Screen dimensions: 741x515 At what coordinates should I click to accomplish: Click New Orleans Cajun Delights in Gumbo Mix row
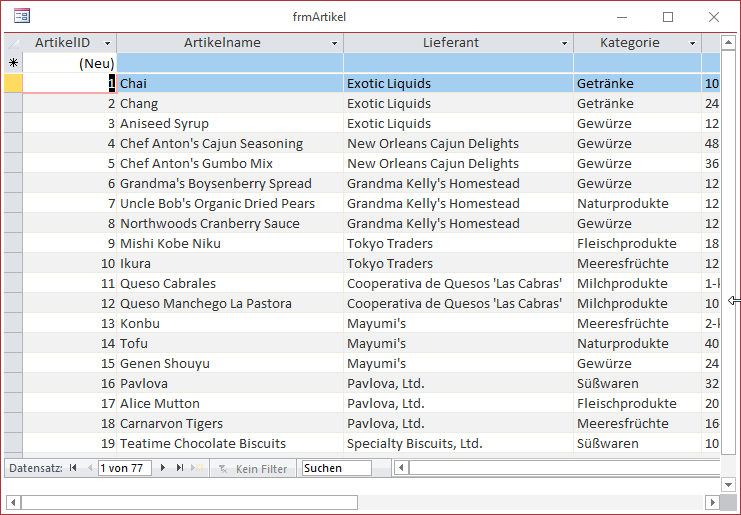[458, 163]
